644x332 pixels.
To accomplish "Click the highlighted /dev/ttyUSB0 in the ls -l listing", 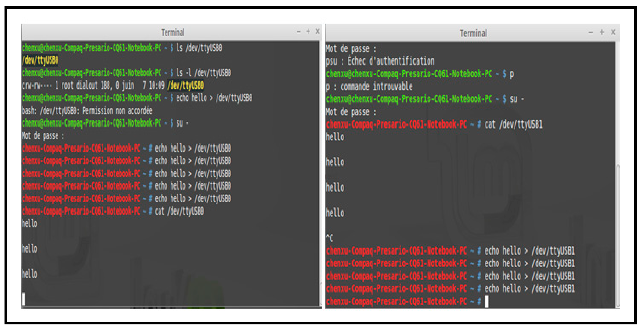I will 186,86.
